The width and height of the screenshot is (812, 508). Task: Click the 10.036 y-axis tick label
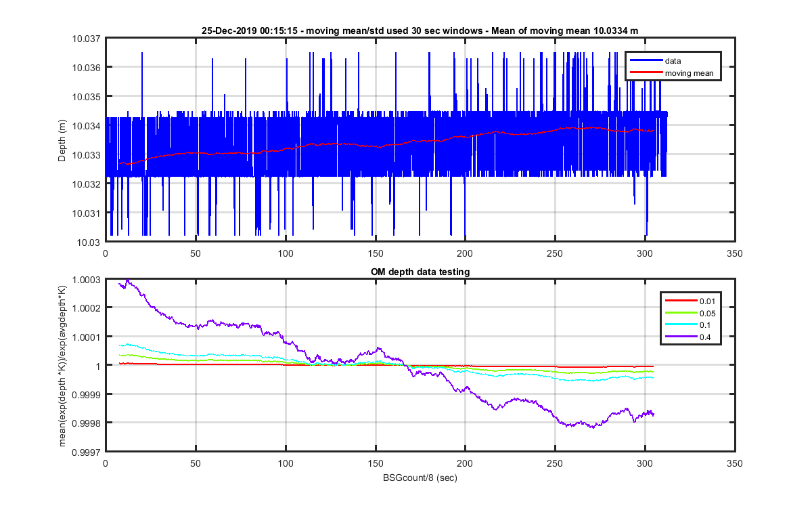[x=86, y=68]
